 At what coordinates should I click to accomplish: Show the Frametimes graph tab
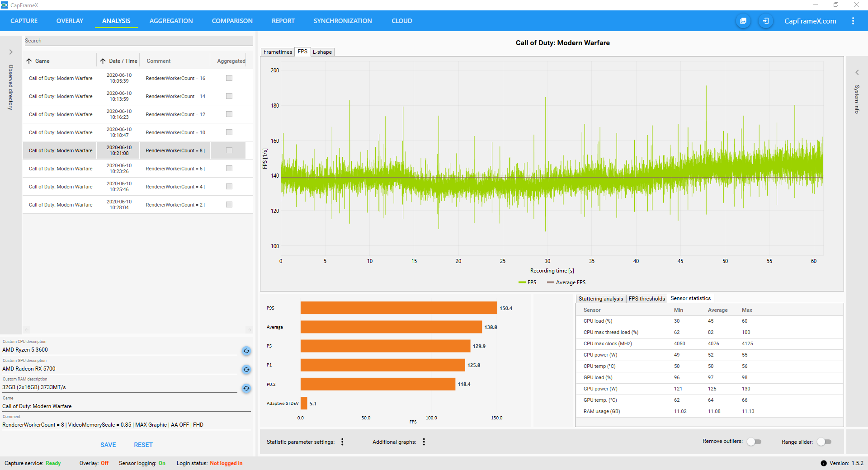[x=278, y=52]
